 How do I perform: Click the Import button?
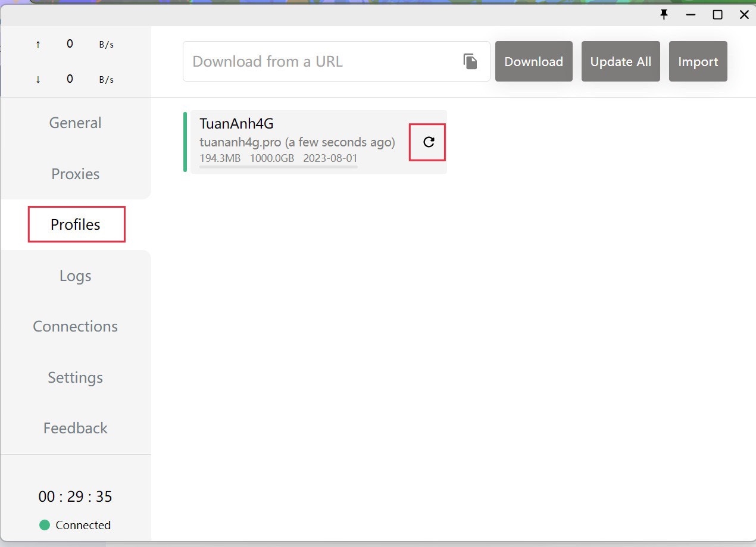698,61
